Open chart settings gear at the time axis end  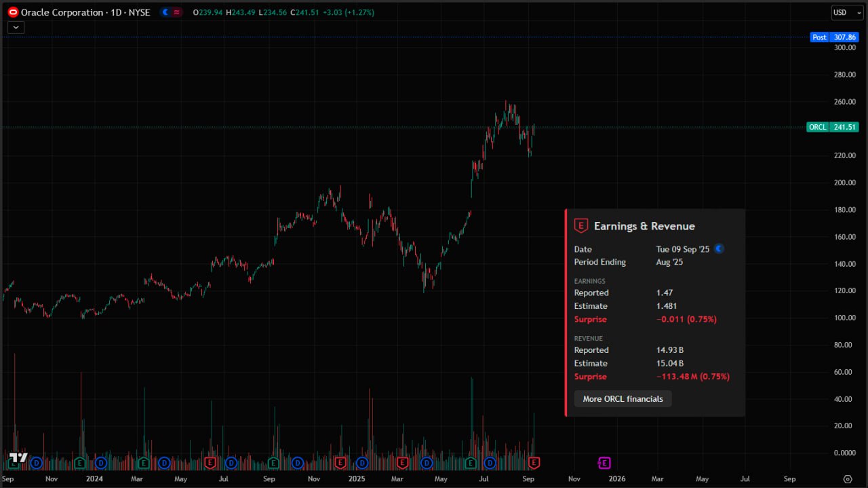coord(848,478)
